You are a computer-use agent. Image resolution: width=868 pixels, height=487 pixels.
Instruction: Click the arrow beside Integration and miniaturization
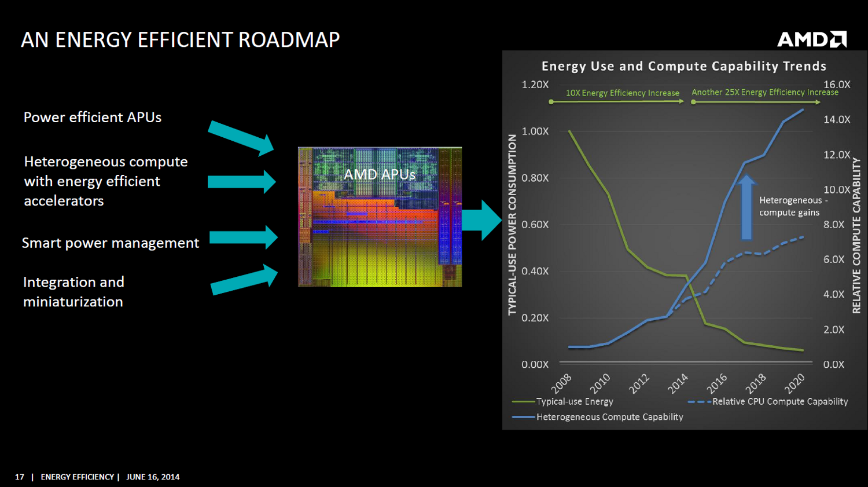click(244, 279)
